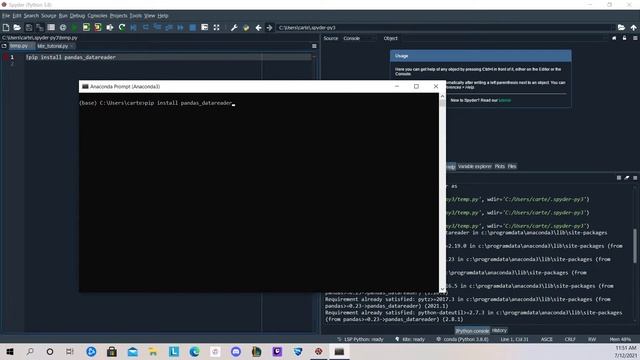Open the Search menu
This screenshot has width=640, height=360.
click(x=31, y=16)
